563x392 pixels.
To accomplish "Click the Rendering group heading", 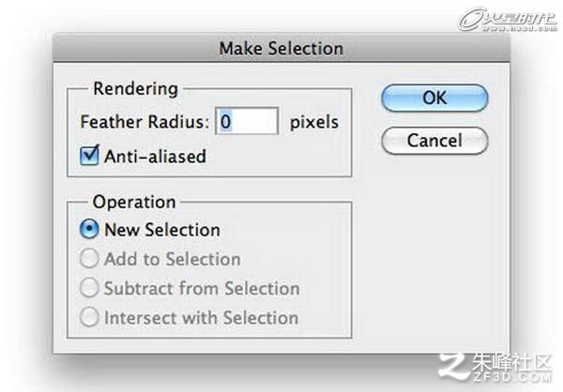I will (135, 89).
